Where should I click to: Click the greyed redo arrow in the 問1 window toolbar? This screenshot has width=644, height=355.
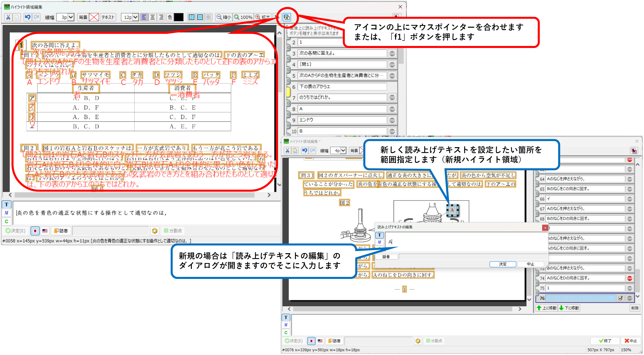point(36,17)
